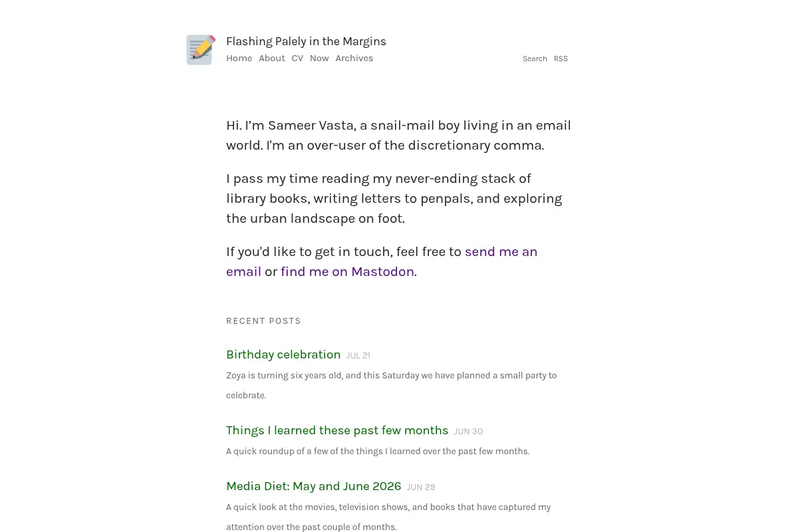This screenshot has height=532, width=798.
Task: Open Media Diet: May and June 2026
Action: [x=314, y=486]
